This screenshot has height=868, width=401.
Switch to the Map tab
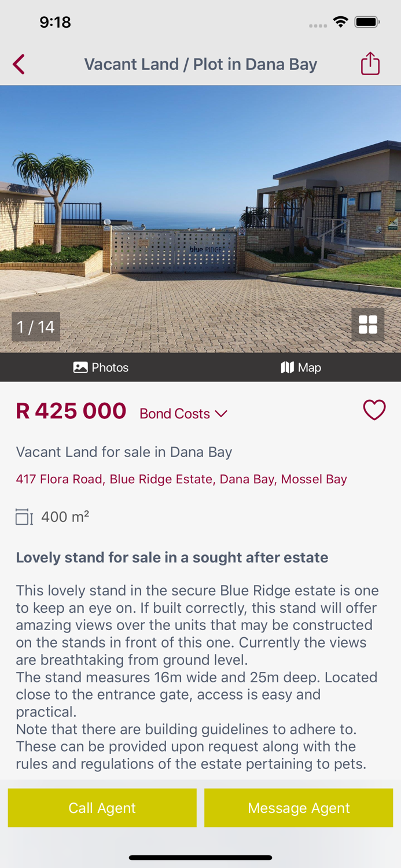pos(301,367)
